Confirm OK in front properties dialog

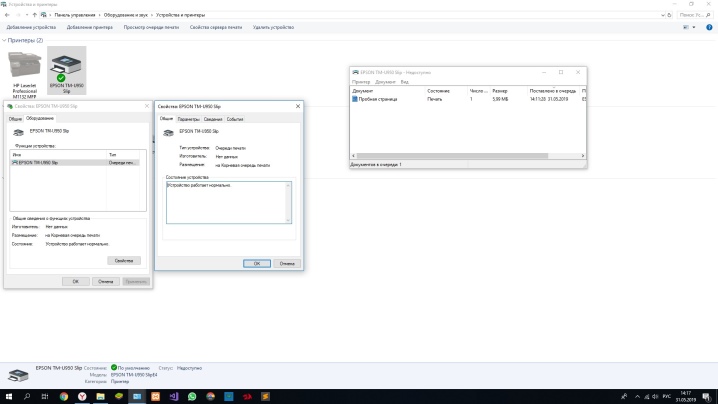pos(256,263)
